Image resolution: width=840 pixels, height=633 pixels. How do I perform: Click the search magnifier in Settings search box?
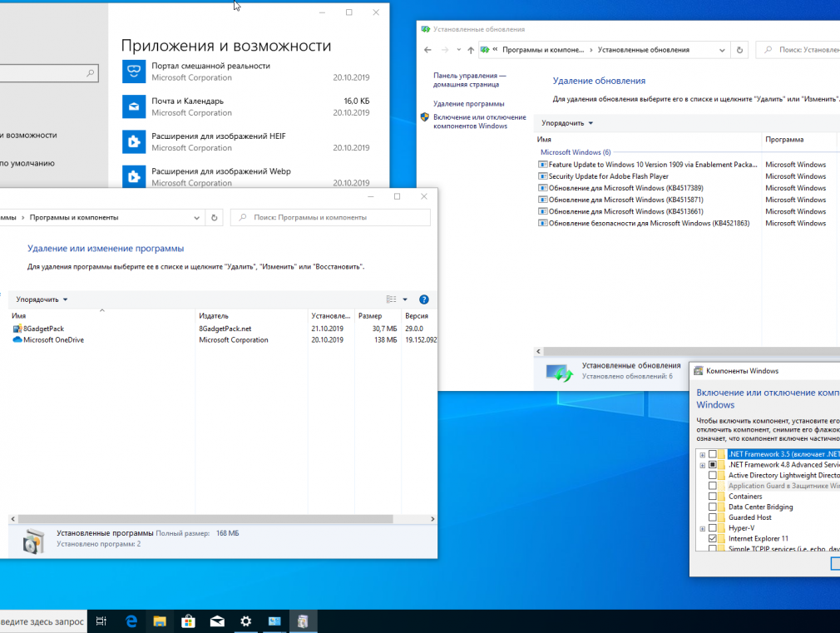click(x=91, y=73)
